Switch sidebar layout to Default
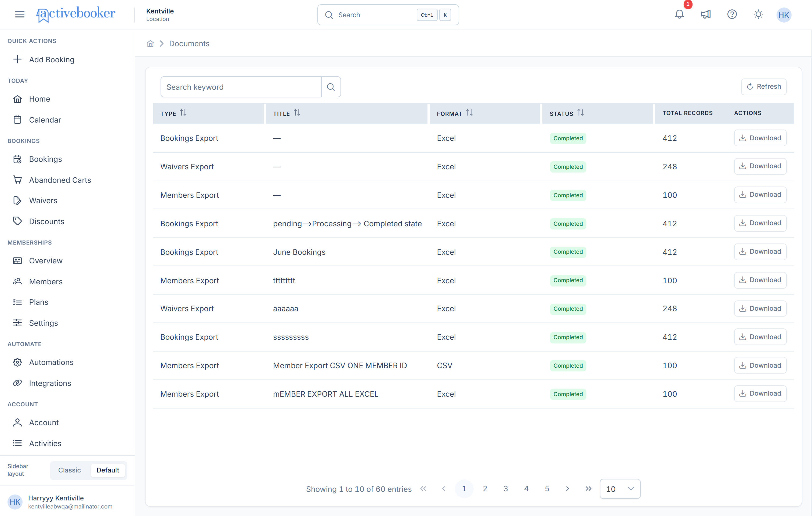This screenshot has width=812, height=516. pos(108,470)
